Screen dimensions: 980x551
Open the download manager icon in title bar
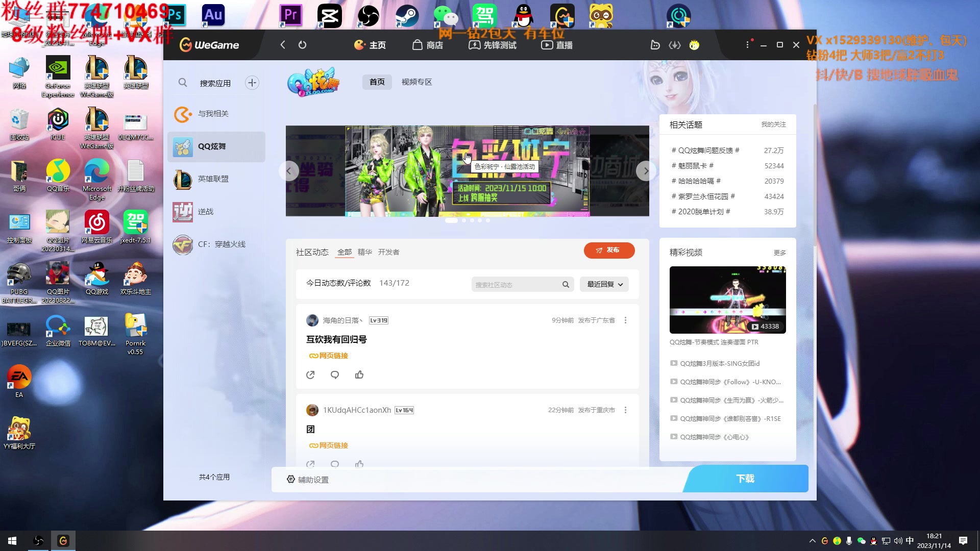coord(675,45)
